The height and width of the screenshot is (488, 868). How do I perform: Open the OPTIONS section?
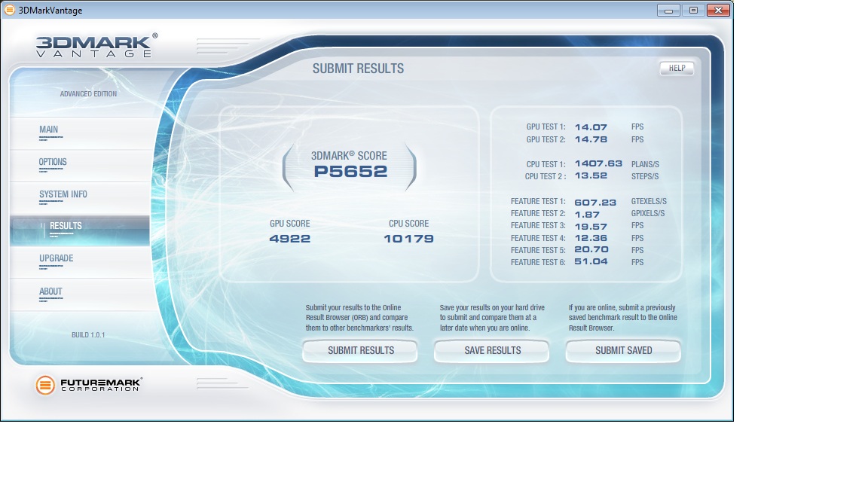pos(80,166)
